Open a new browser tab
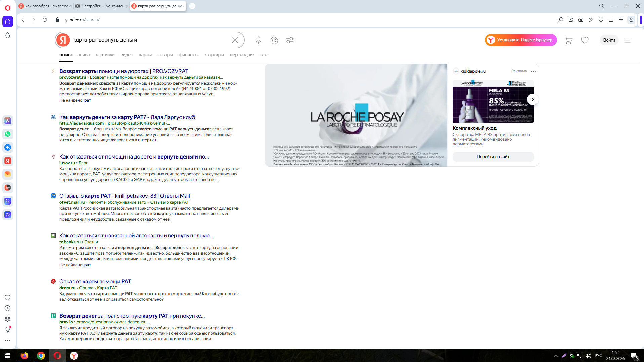 [192, 6]
